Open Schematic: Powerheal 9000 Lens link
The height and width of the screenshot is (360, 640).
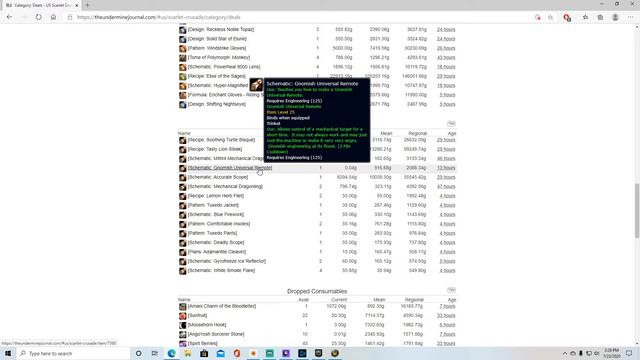(x=224, y=67)
